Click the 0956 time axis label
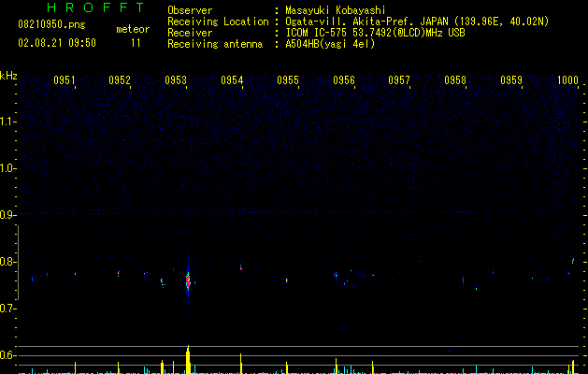Viewport: 588px width, 374px height. click(x=344, y=80)
